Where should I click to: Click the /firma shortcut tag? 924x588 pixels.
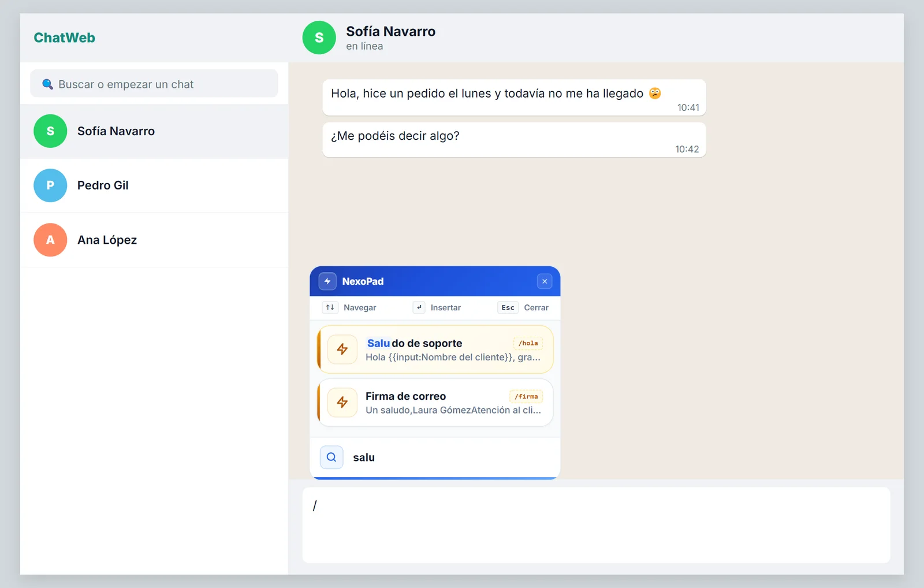(x=526, y=396)
